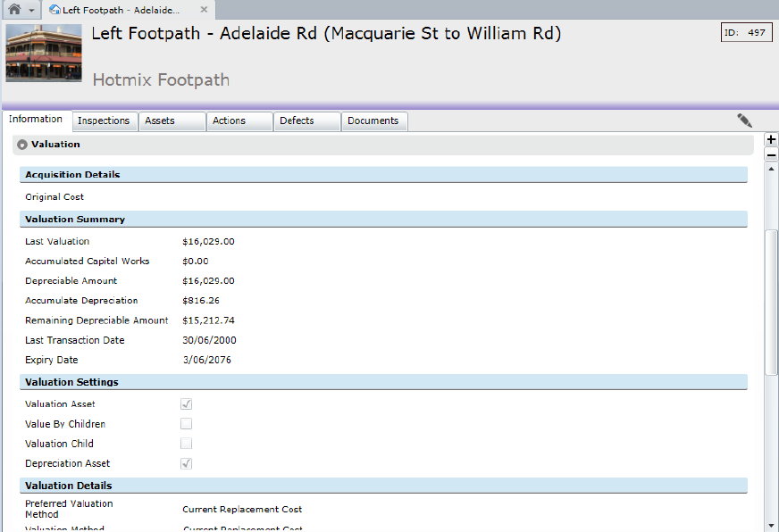
Task: Open the Inspections tab
Action: [x=104, y=121]
